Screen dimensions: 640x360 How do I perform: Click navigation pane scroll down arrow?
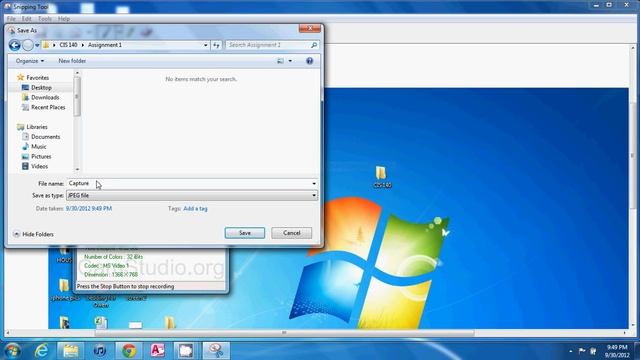point(77,169)
